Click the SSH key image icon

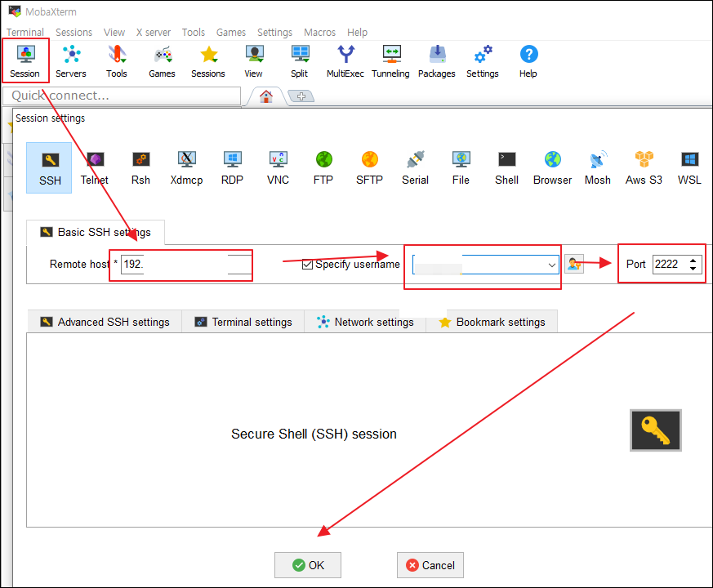click(656, 430)
